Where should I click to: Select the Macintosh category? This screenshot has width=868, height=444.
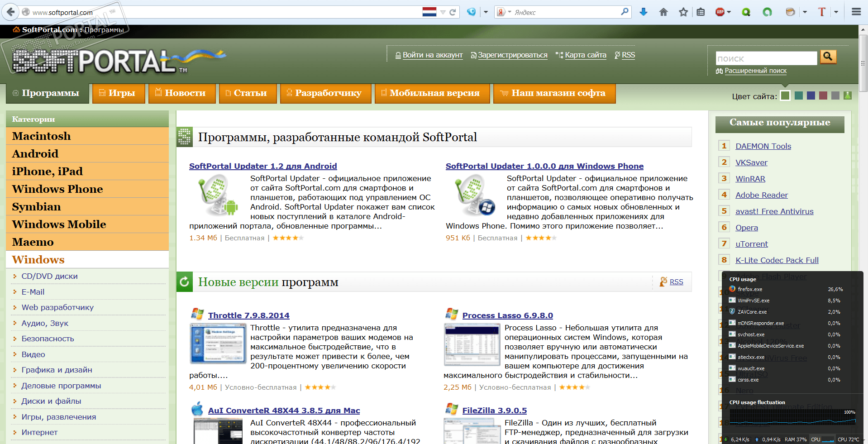tap(87, 136)
